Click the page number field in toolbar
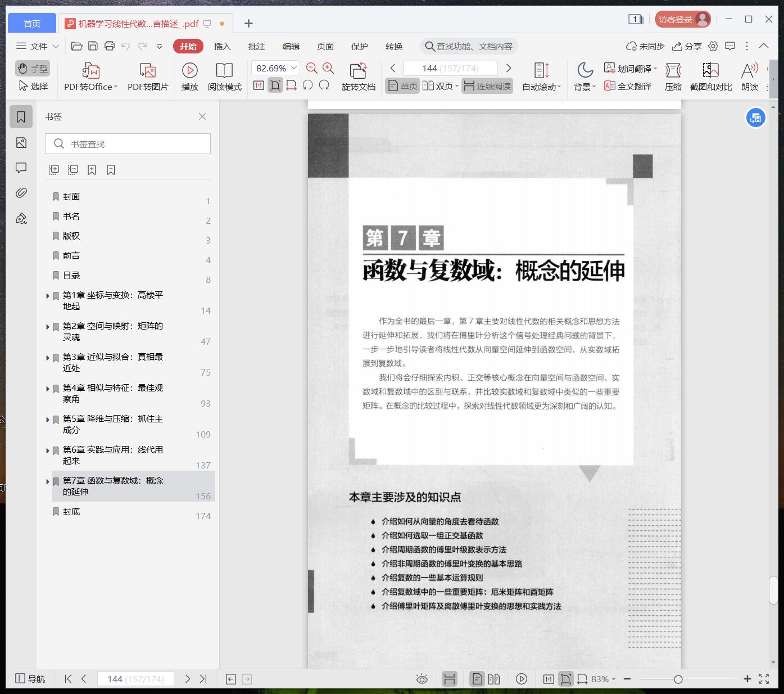 [x=451, y=68]
